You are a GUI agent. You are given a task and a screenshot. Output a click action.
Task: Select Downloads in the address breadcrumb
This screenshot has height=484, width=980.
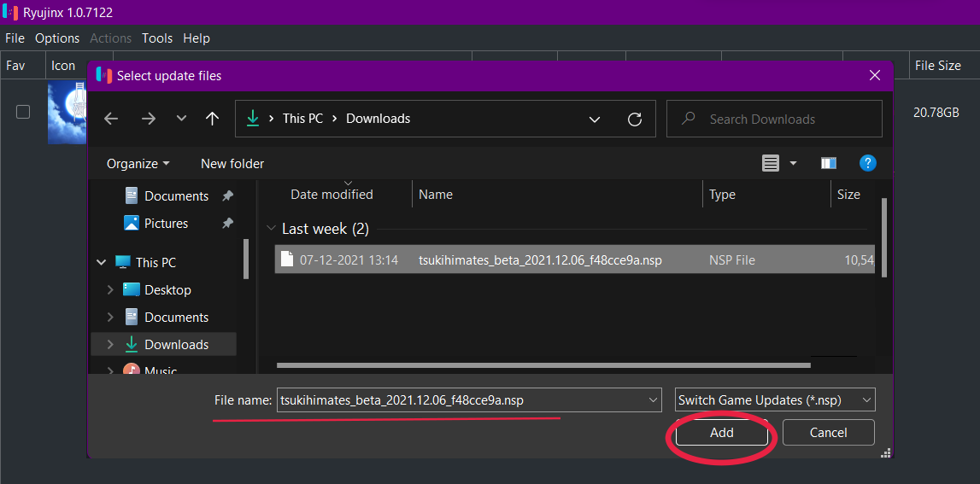pos(379,118)
